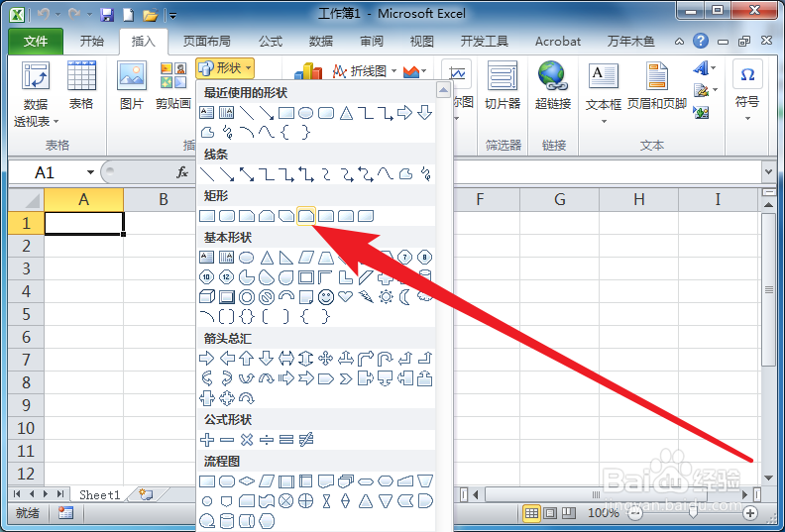Insert a new worksheet tab
The height and width of the screenshot is (532, 785).
click(x=146, y=494)
